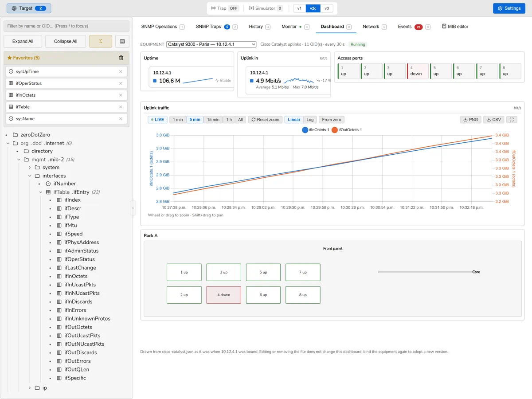The height and width of the screenshot is (399, 532).
Task: Remove ifTable from favorites
Action: coord(121,107)
